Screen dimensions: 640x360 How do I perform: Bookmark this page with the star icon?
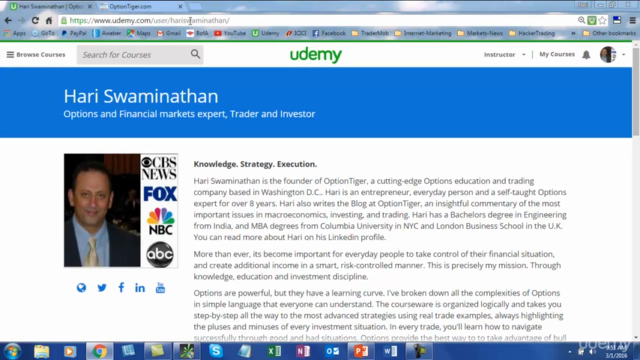pyautogui.click(x=602, y=20)
